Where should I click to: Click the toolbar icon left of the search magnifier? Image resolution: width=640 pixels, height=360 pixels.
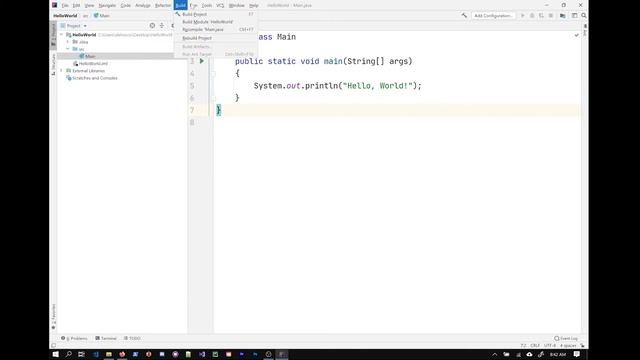pyautogui.click(x=574, y=16)
